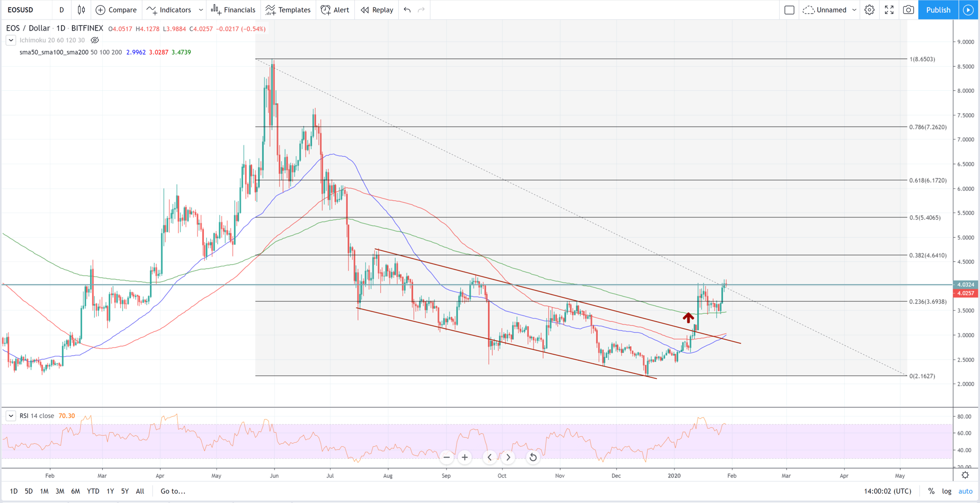
Task: Shift the chart right with arrow button
Action: click(x=508, y=457)
